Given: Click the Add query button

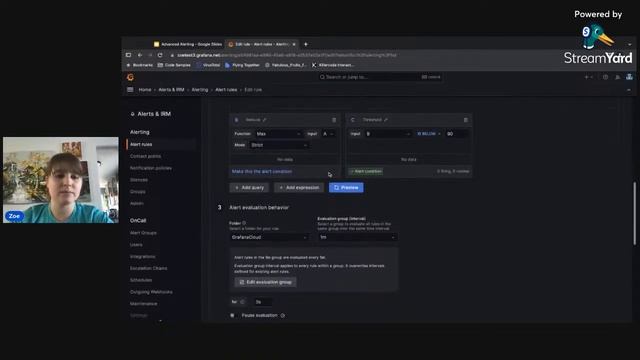Looking at the screenshot, I should coord(249,187).
